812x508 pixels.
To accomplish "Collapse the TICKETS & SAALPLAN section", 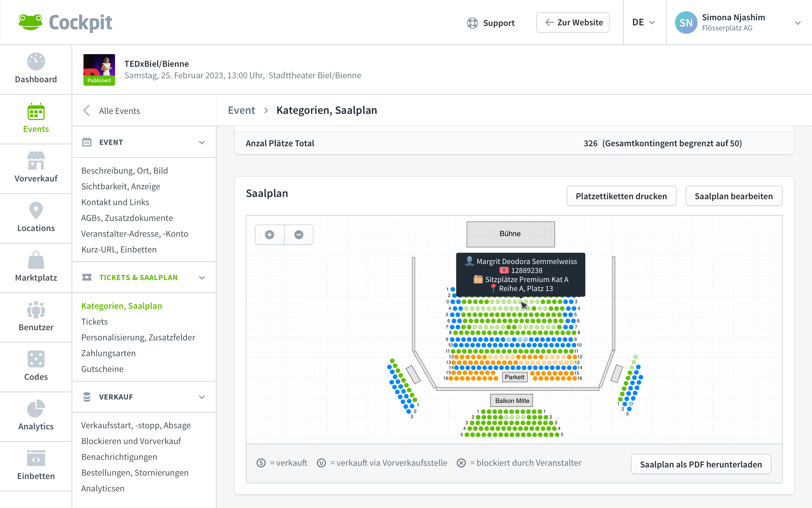I will [x=202, y=278].
